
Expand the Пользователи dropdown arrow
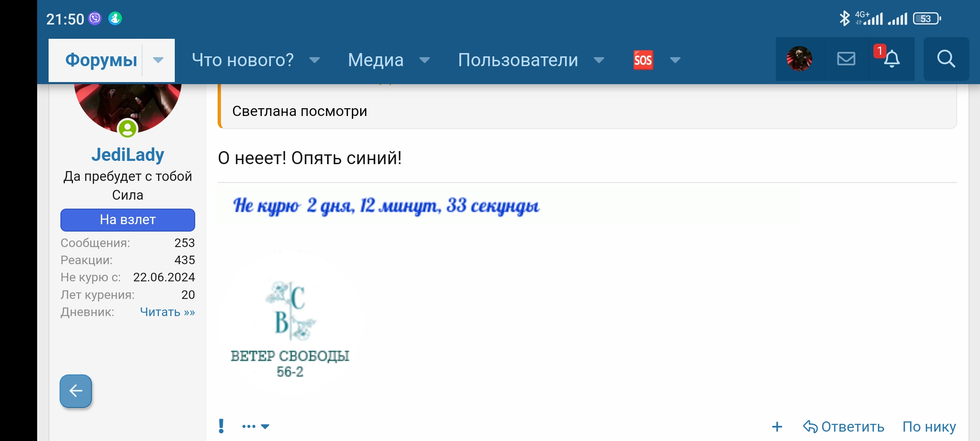click(x=599, y=60)
